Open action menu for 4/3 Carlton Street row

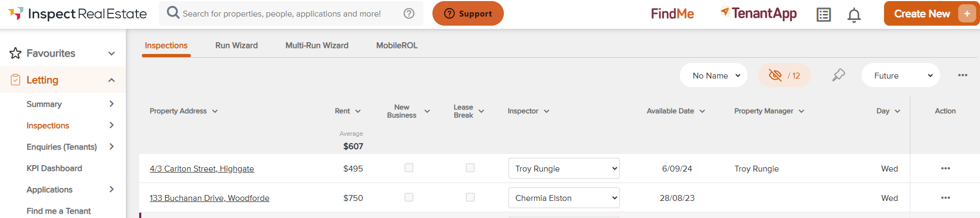point(945,168)
